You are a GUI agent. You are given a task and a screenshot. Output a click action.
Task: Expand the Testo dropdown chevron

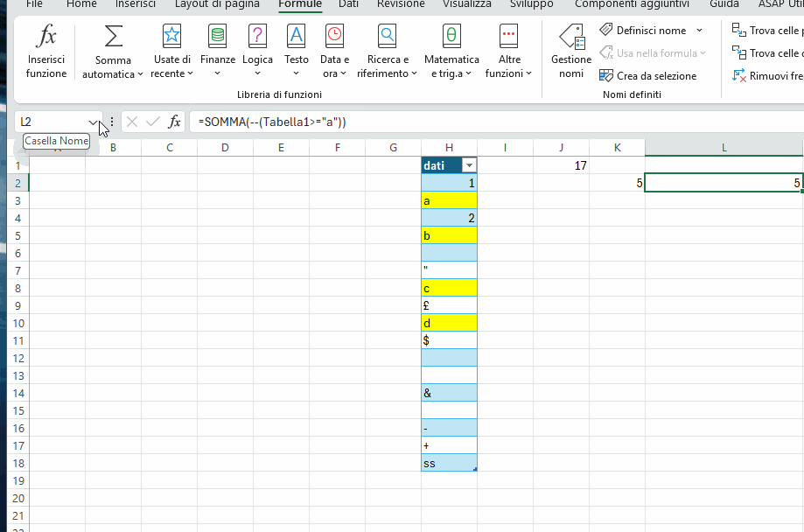point(297,73)
